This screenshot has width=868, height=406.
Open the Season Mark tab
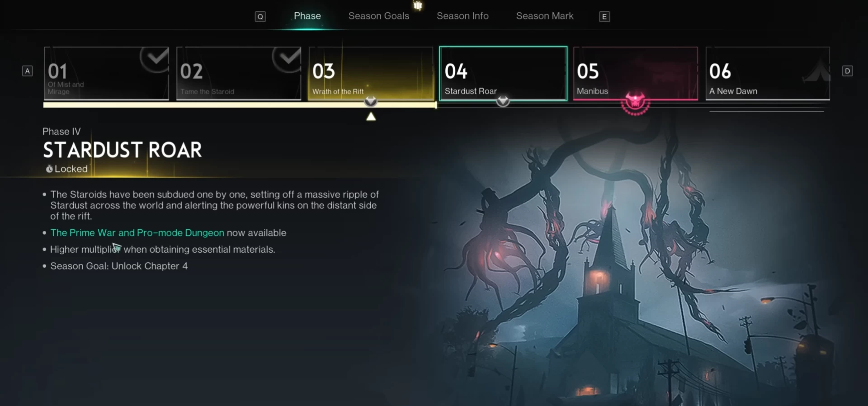coord(545,16)
